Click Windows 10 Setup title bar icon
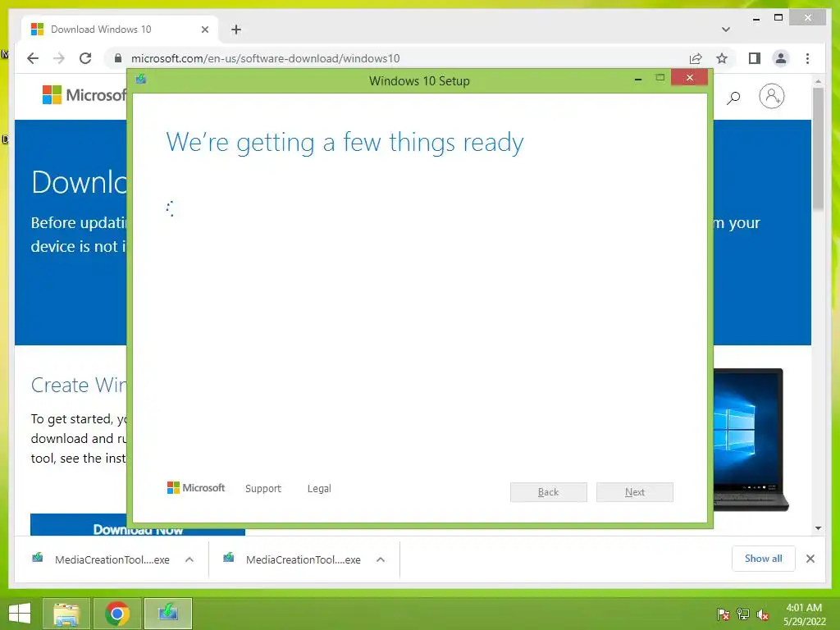Image resolution: width=840 pixels, height=630 pixels. pos(141,80)
